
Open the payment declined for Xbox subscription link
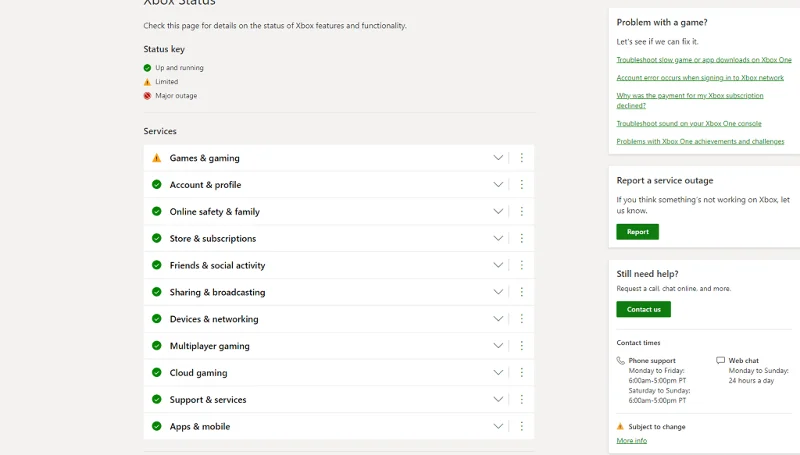(x=690, y=100)
